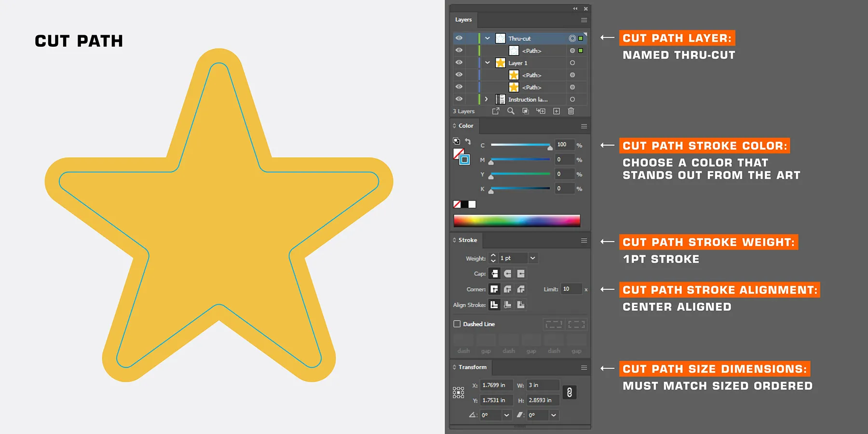The image size is (868, 434).
Task: Expand the Instruction layer group
Action: [x=486, y=99]
